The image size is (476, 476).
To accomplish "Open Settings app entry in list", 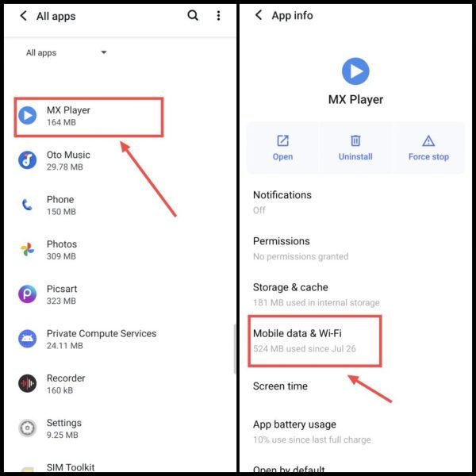I will click(120, 428).
